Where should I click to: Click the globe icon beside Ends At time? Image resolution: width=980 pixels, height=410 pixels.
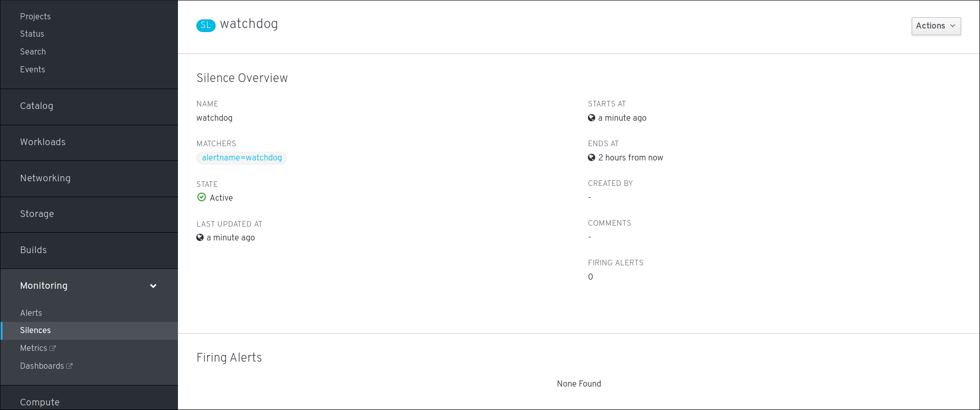[591, 157]
